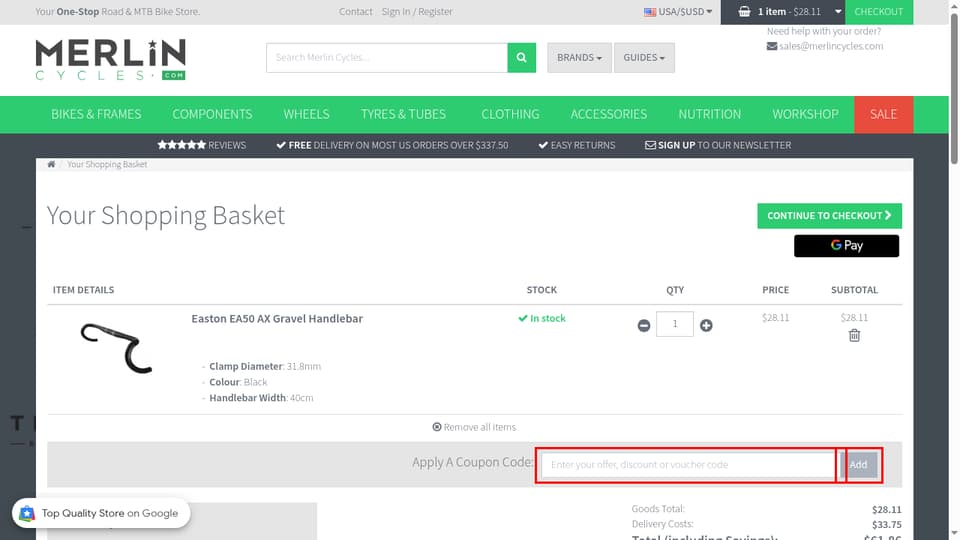This screenshot has height=540, width=960.
Task: Open the Sale menu
Action: click(883, 114)
